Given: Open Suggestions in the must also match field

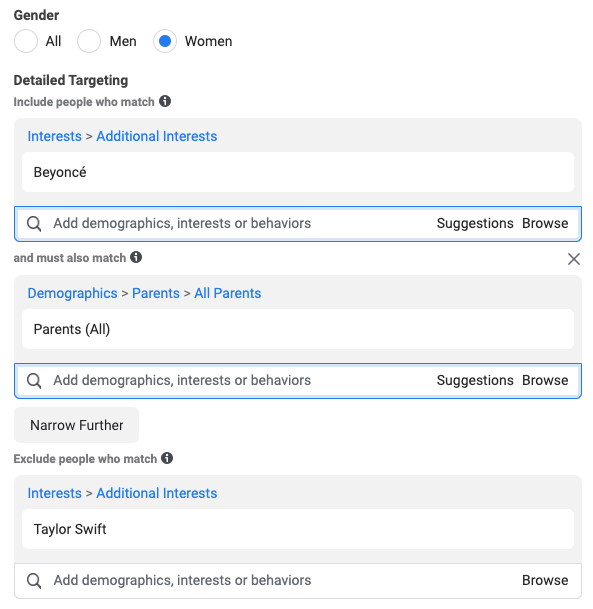Looking at the screenshot, I should (x=475, y=380).
